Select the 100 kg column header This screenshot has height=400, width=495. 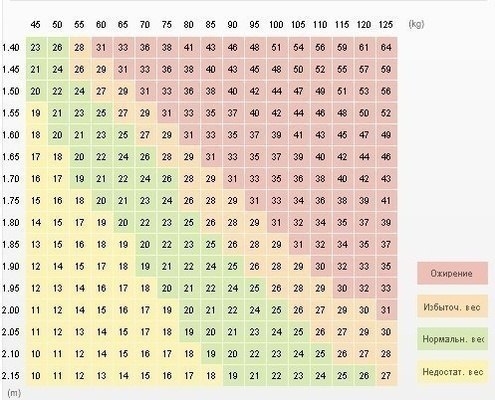(x=276, y=25)
